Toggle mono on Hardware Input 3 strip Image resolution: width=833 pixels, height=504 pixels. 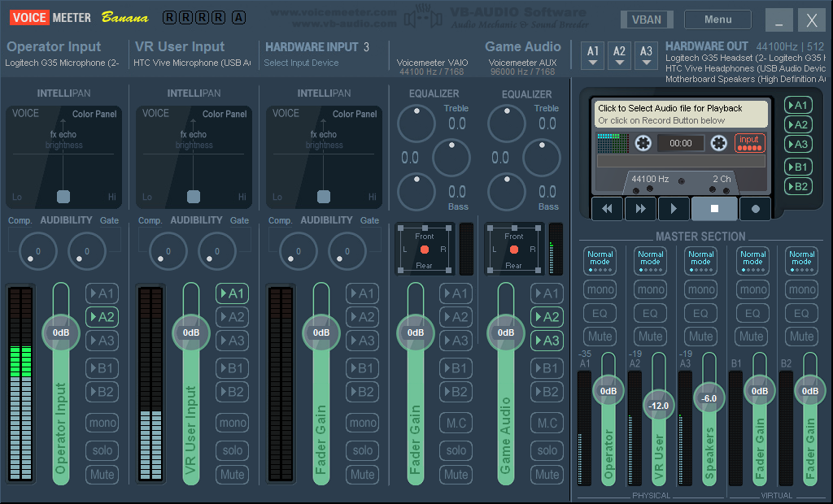362,423
